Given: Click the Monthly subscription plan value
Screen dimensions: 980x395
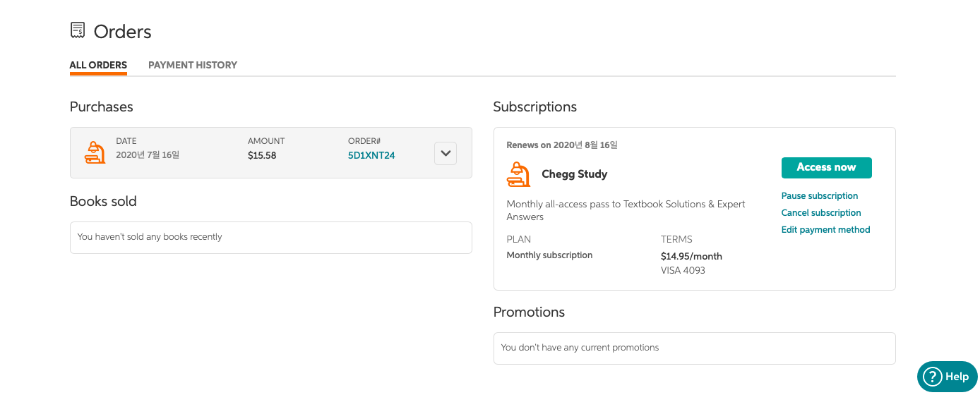Looking at the screenshot, I should (549, 255).
